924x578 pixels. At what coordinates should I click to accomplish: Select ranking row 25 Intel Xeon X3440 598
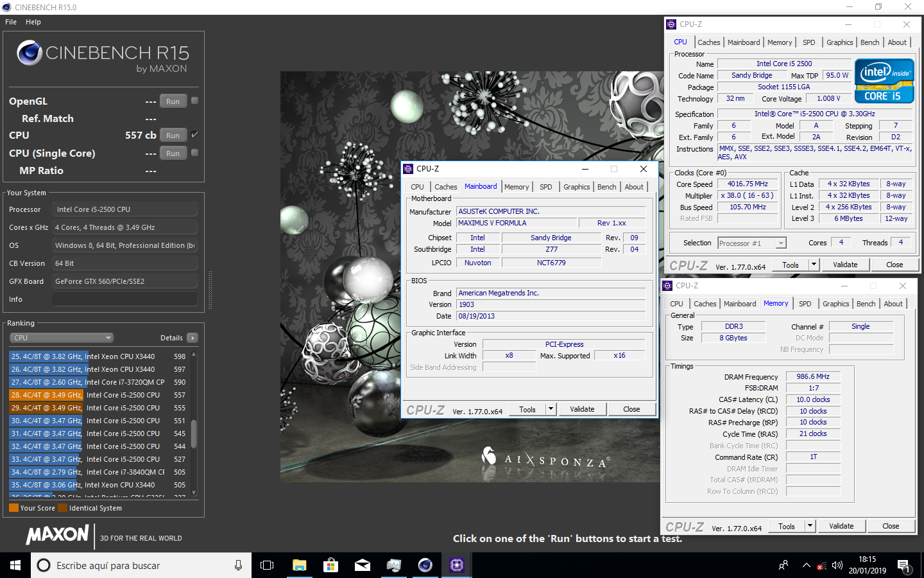point(99,356)
